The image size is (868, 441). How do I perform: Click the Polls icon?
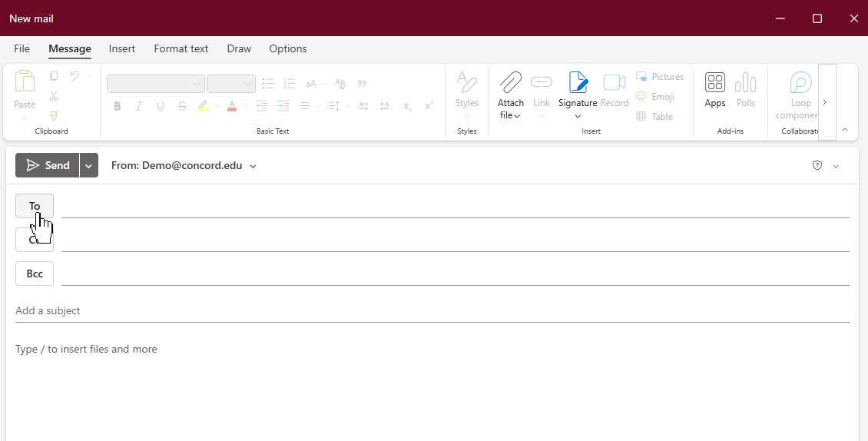pos(745,82)
